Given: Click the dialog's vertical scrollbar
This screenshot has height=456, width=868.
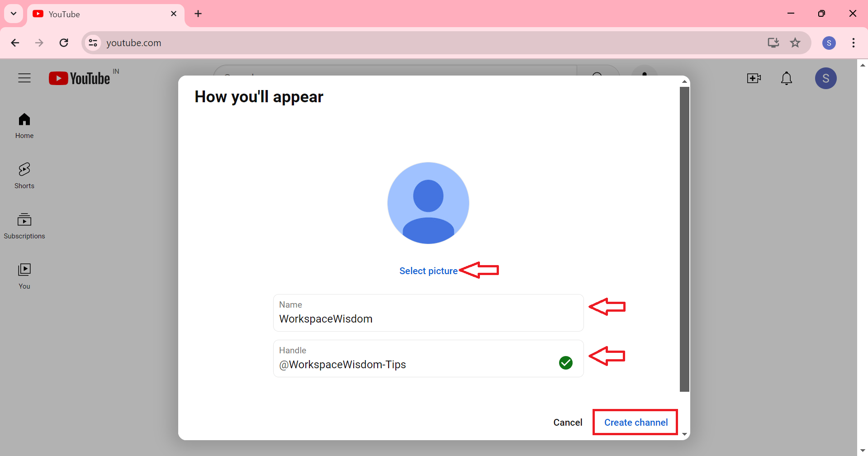Looking at the screenshot, I should (684, 239).
